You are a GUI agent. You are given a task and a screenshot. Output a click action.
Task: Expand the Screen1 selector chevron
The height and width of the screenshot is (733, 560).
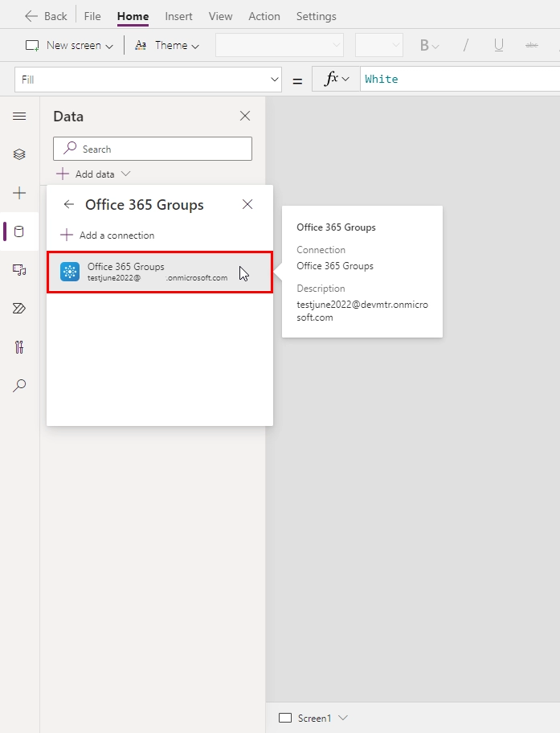click(343, 718)
